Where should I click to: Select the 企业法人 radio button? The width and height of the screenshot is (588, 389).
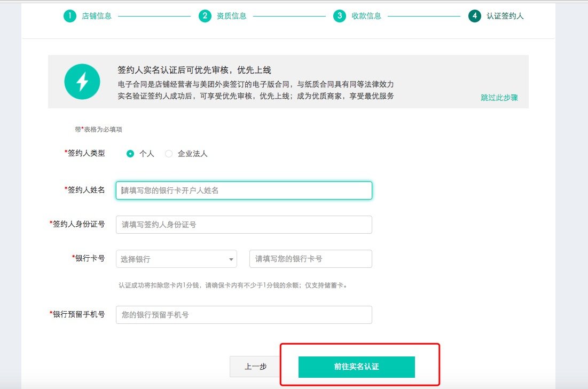tap(169, 153)
